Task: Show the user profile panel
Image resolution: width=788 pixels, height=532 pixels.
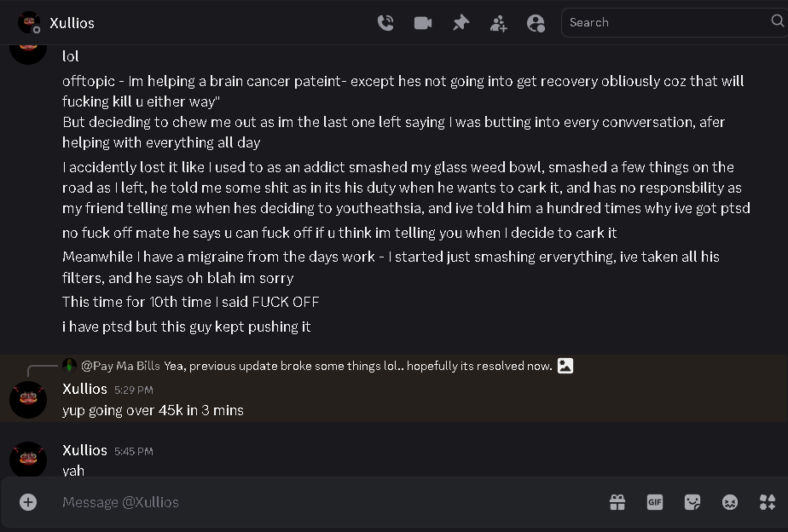Action: (x=536, y=23)
